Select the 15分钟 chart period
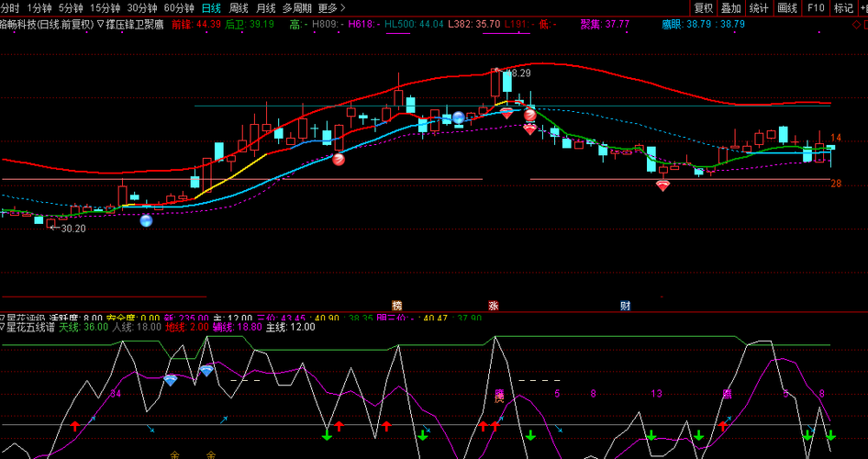Screen dimensions: 868x459 pos(104,8)
